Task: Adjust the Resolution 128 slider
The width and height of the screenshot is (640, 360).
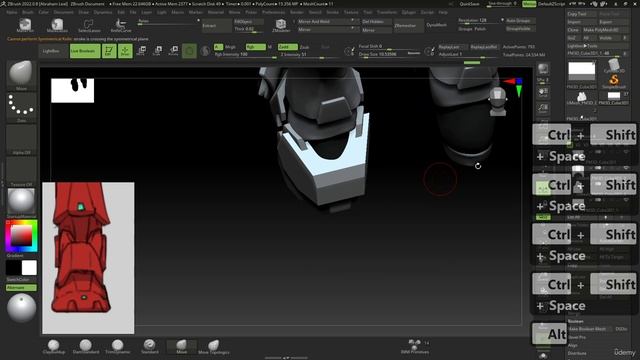Action: [480, 20]
